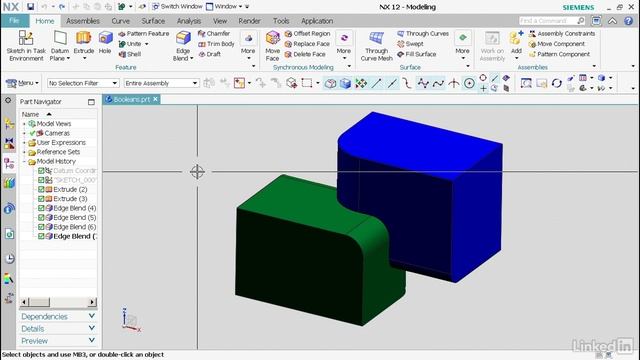Expand the Dependencies panel
Screen dimensions: 640x360
pyautogui.click(x=58, y=316)
